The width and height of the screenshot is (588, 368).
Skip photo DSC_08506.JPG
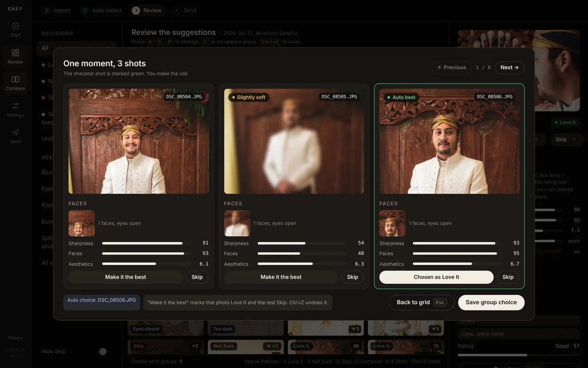point(508,277)
